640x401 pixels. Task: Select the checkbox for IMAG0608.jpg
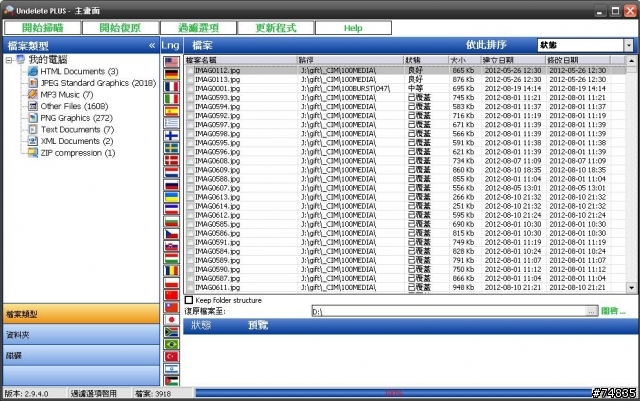[190, 160]
